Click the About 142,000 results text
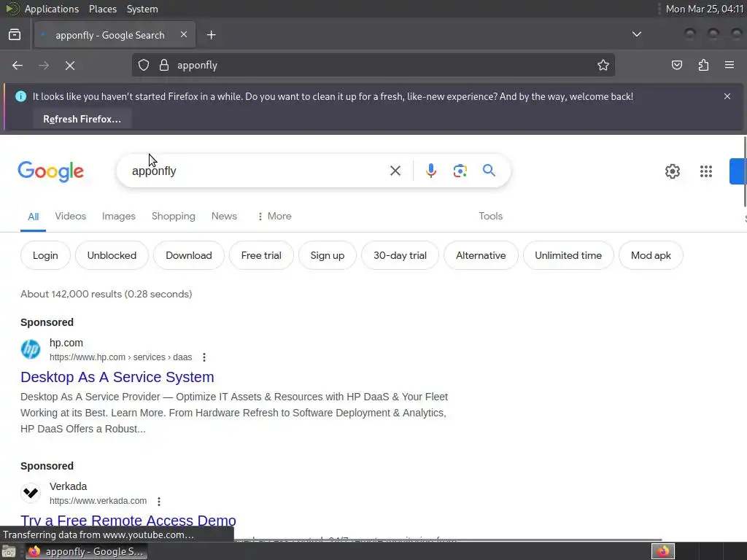This screenshot has width=747, height=560. coord(107,294)
